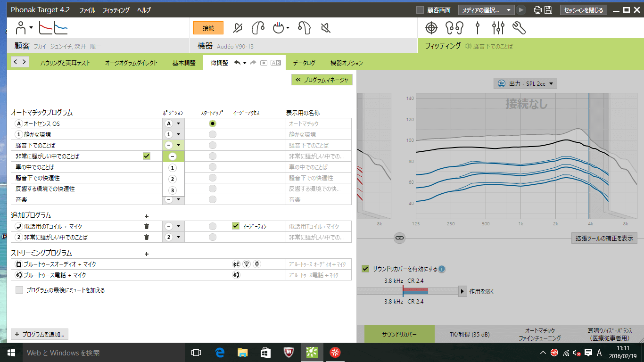Open the メディアの選択 dropdown

[x=487, y=10]
